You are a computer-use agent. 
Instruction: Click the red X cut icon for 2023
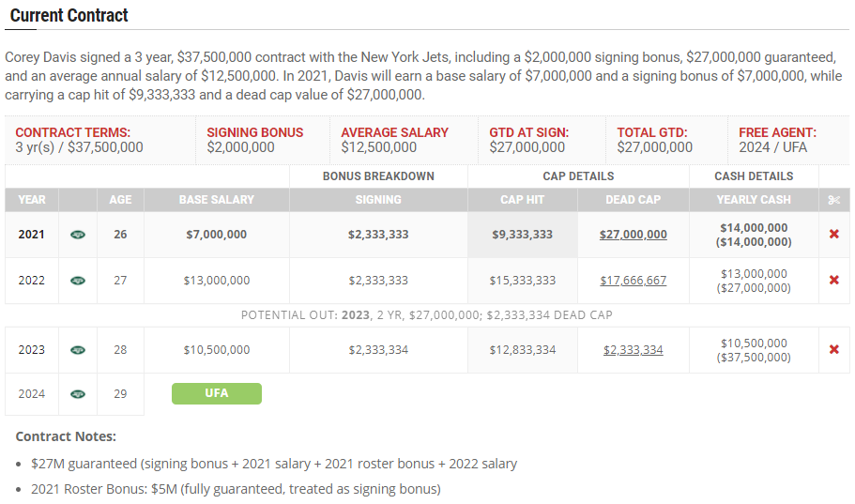pos(833,350)
